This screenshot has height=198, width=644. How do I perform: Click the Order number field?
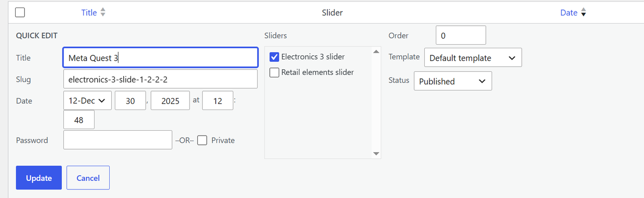tap(461, 35)
